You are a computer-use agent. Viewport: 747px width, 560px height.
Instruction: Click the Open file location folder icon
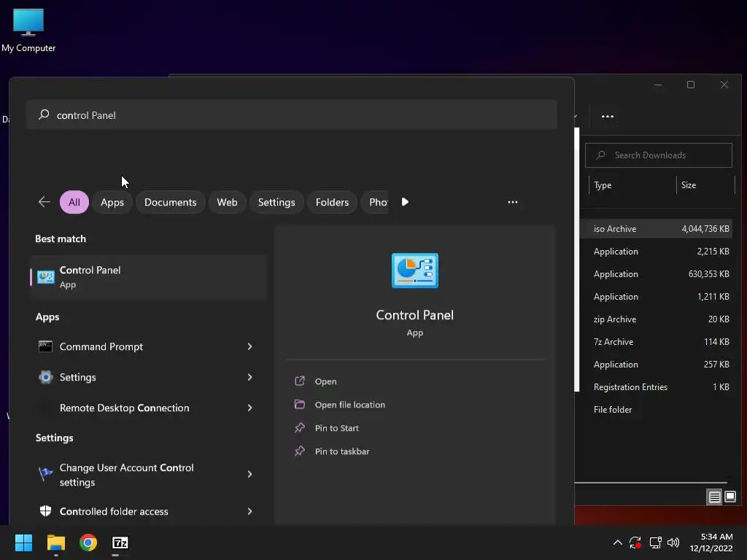pos(300,404)
